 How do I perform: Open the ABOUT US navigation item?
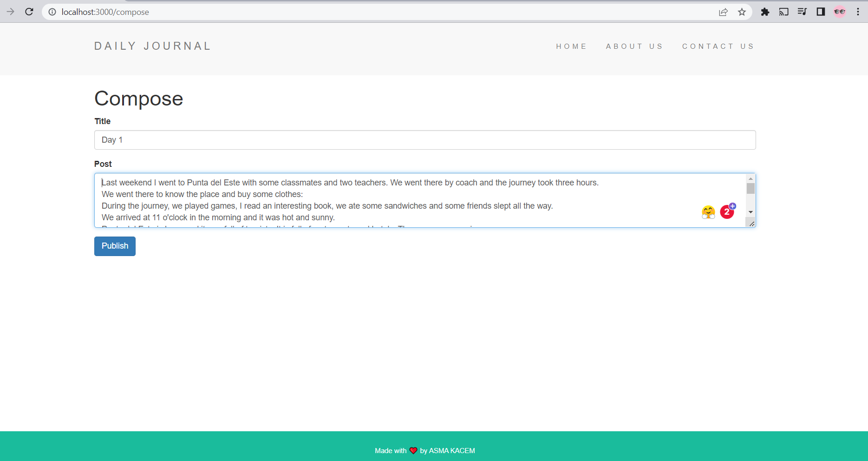click(x=634, y=46)
